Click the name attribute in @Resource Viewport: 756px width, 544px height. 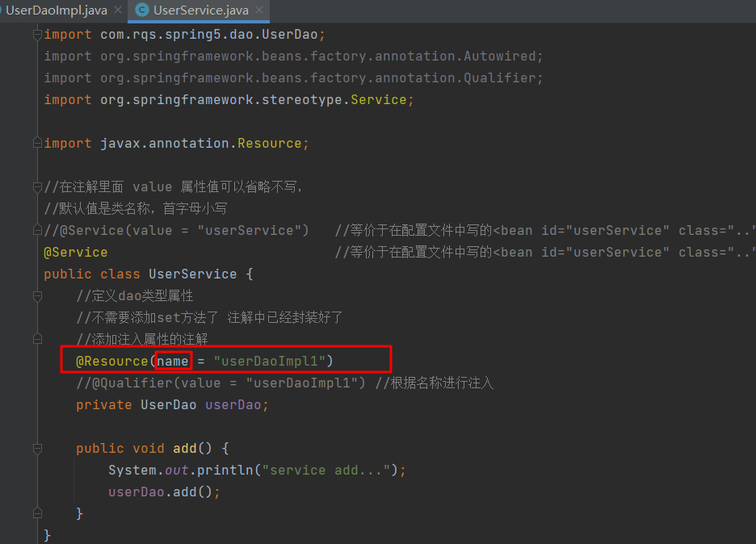pos(173,361)
